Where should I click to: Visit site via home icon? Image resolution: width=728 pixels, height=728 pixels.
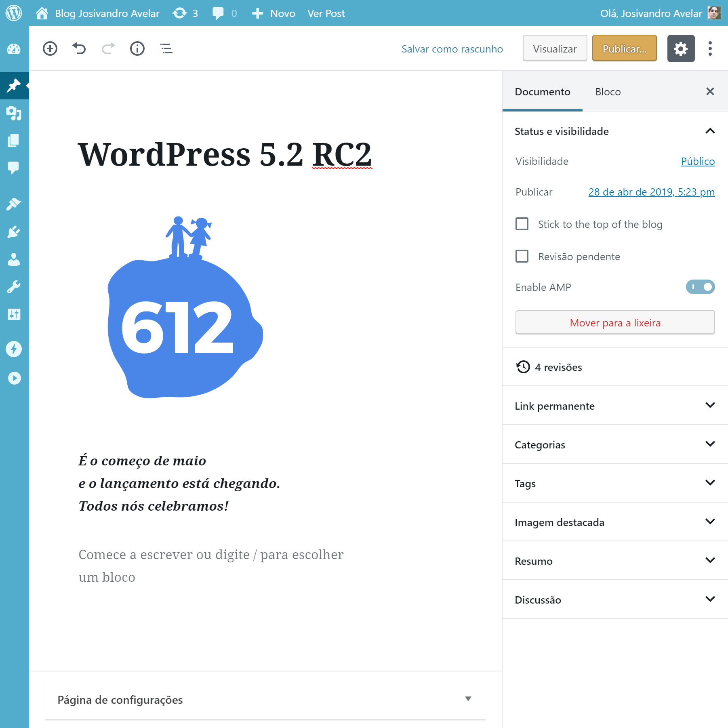pos(42,13)
